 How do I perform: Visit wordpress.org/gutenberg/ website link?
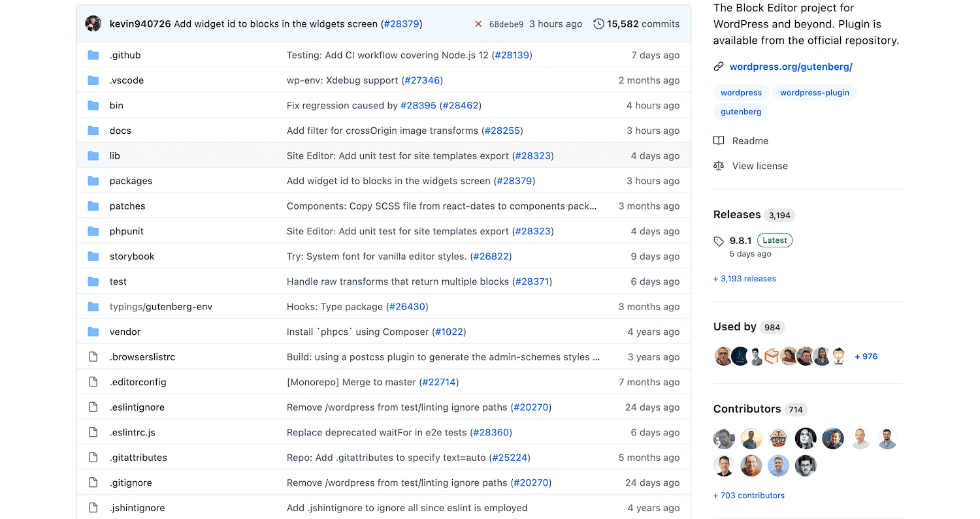[791, 66]
